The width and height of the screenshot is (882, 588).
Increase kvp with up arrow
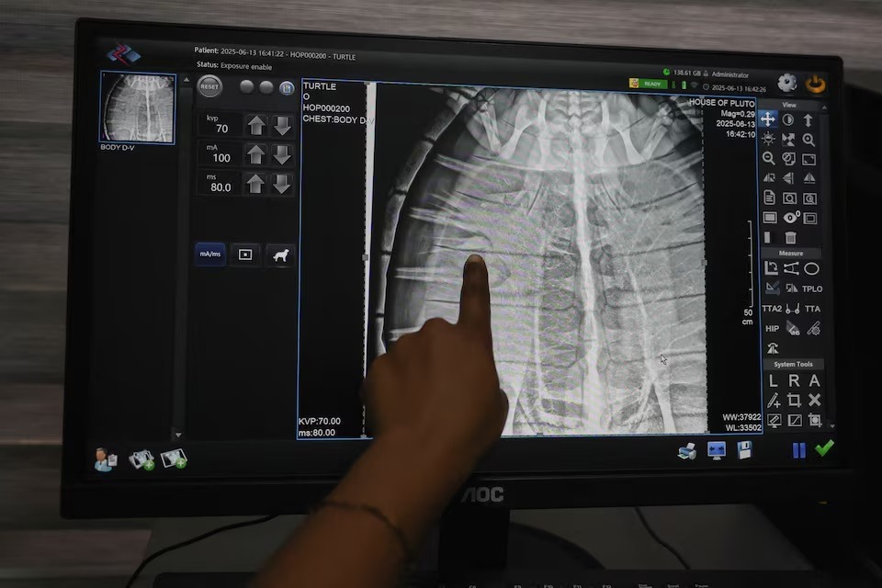[256, 125]
